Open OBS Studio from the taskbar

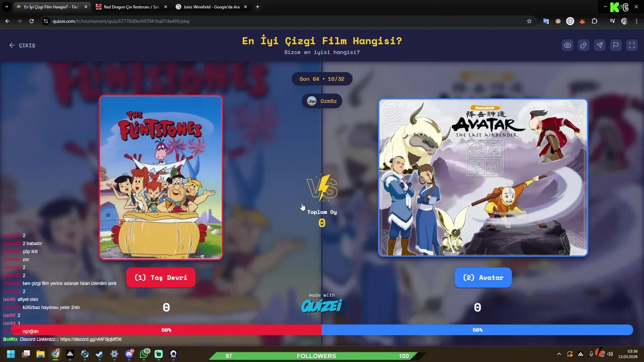click(174, 354)
